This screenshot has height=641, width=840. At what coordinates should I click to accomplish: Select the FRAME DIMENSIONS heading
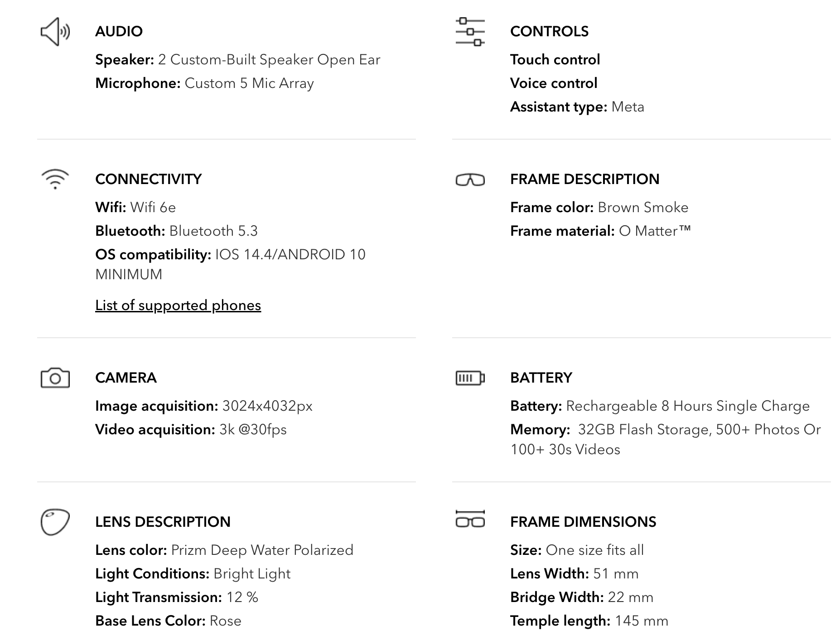click(x=583, y=522)
